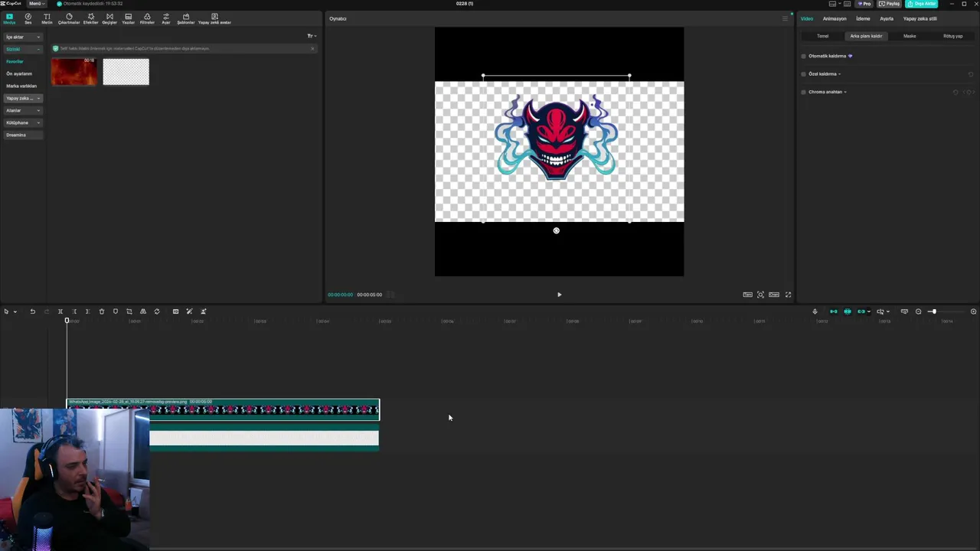Open the Ses audio panel
The width and height of the screenshot is (980, 551).
(28, 18)
